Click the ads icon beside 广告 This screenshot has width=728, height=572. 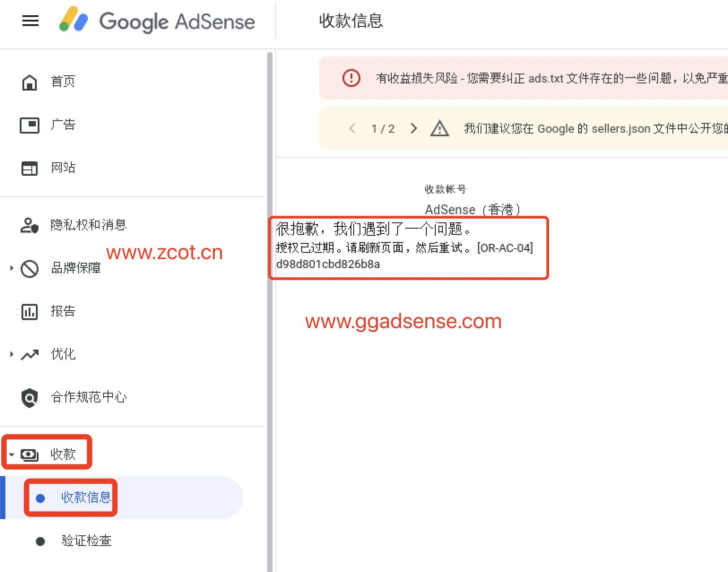coord(30,125)
